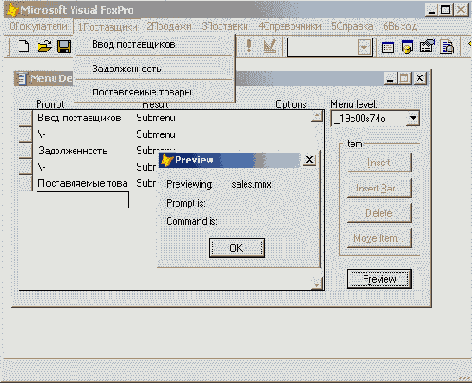Click the Form wizard toolbar icon
472x383 pixels.
(x=427, y=46)
